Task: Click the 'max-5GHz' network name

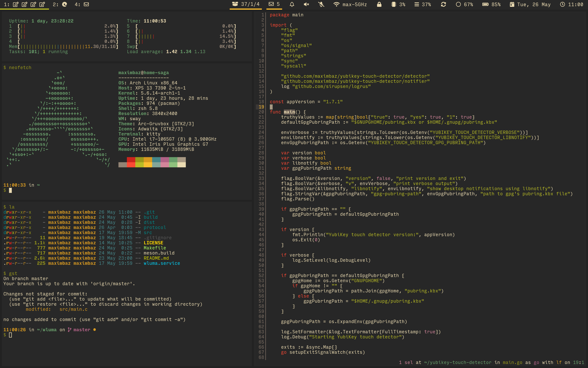Action: tap(355, 4)
